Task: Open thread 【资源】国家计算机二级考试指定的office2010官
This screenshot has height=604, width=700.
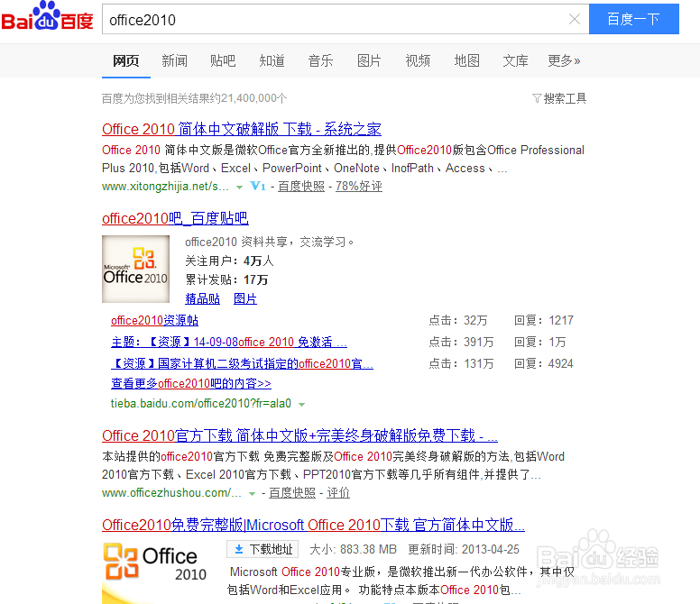Action: pyautogui.click(x=242, y=363)
